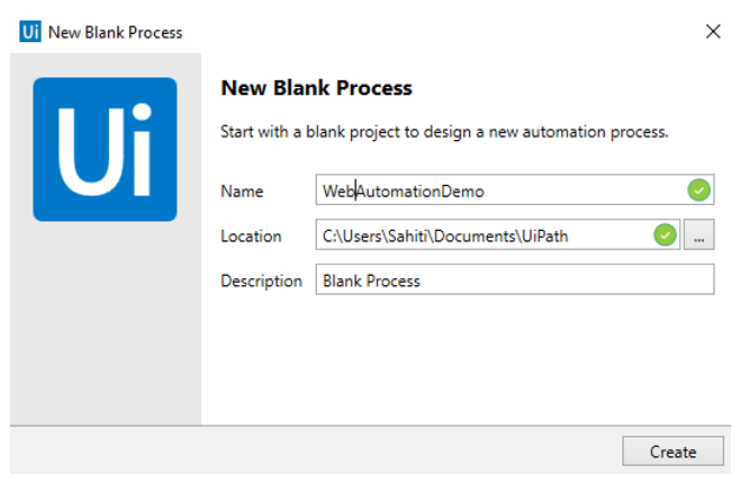The image size is (739, 479).
Task: Click the 'Name' field label
Action: tap(242, 191)
